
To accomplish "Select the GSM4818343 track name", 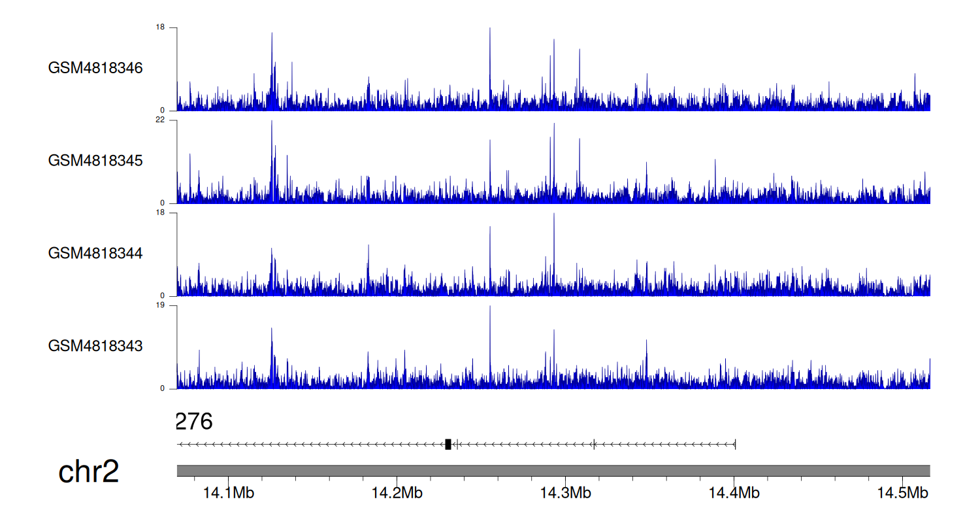I will coord(95,345).
